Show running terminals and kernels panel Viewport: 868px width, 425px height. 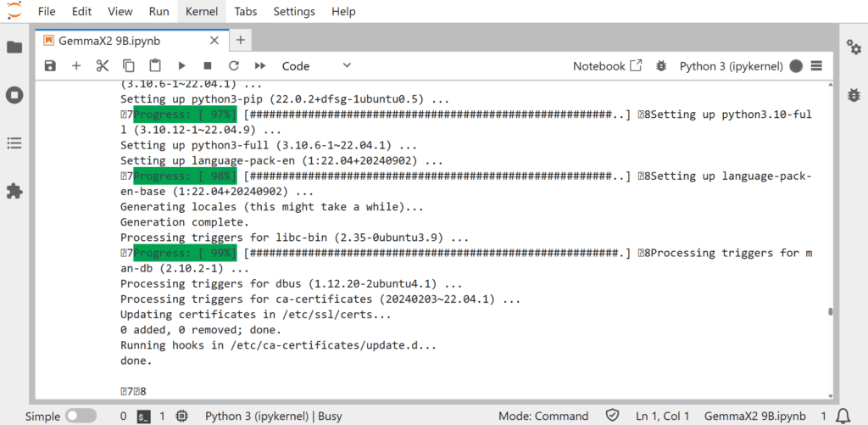14,95
